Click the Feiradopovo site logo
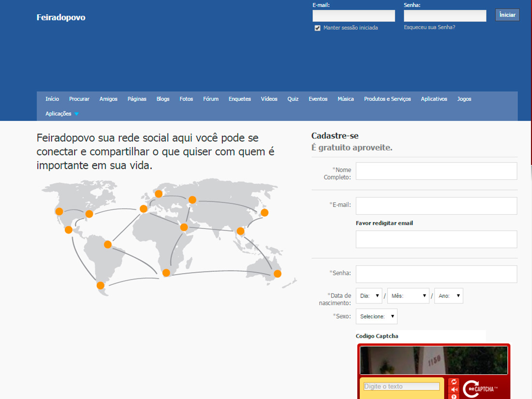This screenshot has width=532, height=399. (61, 17)
